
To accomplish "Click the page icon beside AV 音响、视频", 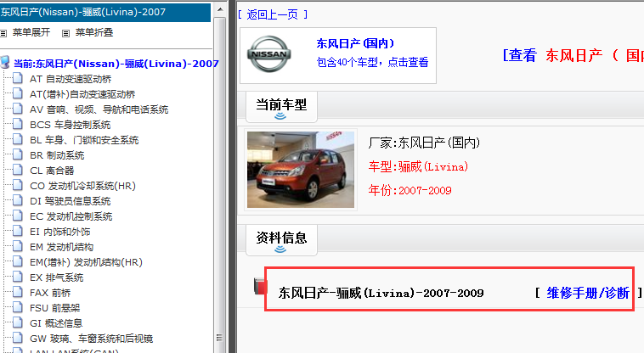I will 18,109.
